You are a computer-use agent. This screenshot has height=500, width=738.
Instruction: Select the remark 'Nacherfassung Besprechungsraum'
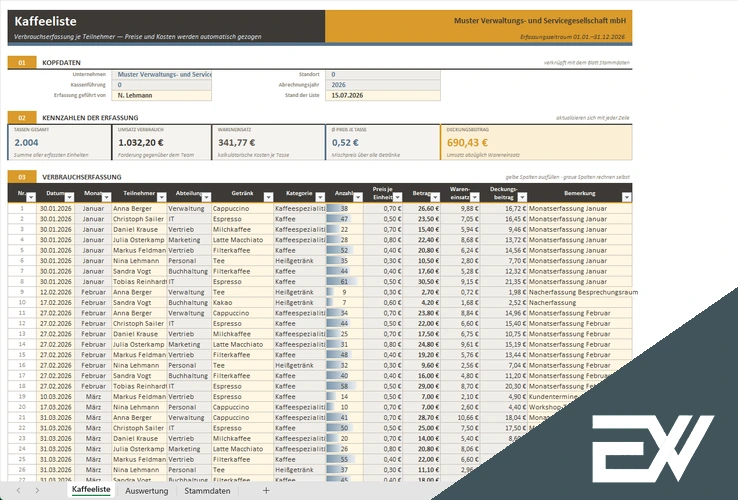point(583,292)
